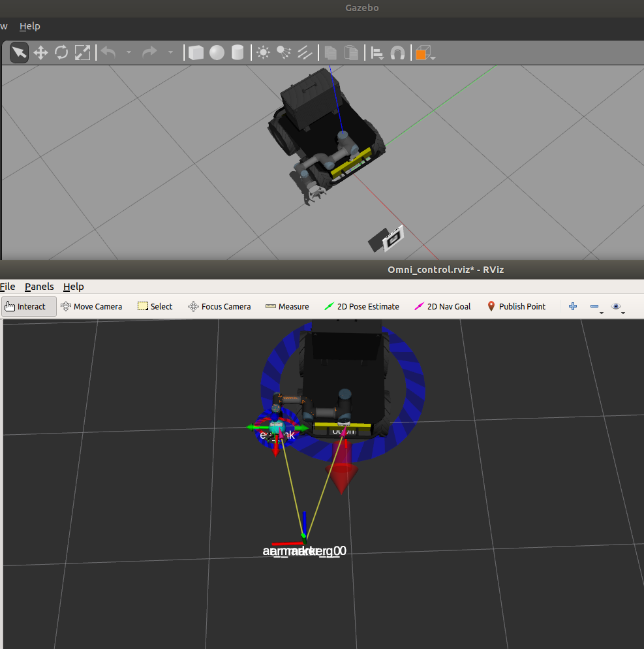
Task: Add a new tool with the plus button
Action: (x=572, y=306)
